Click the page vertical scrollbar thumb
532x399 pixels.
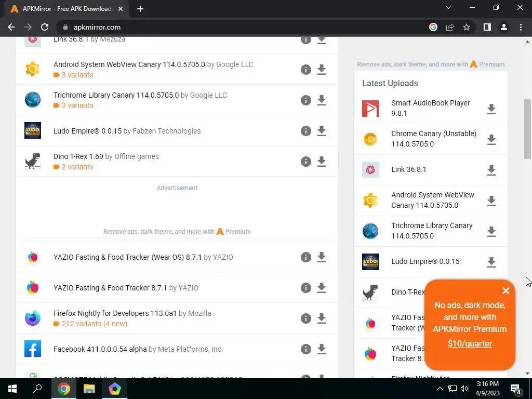[x=527, y=129]
